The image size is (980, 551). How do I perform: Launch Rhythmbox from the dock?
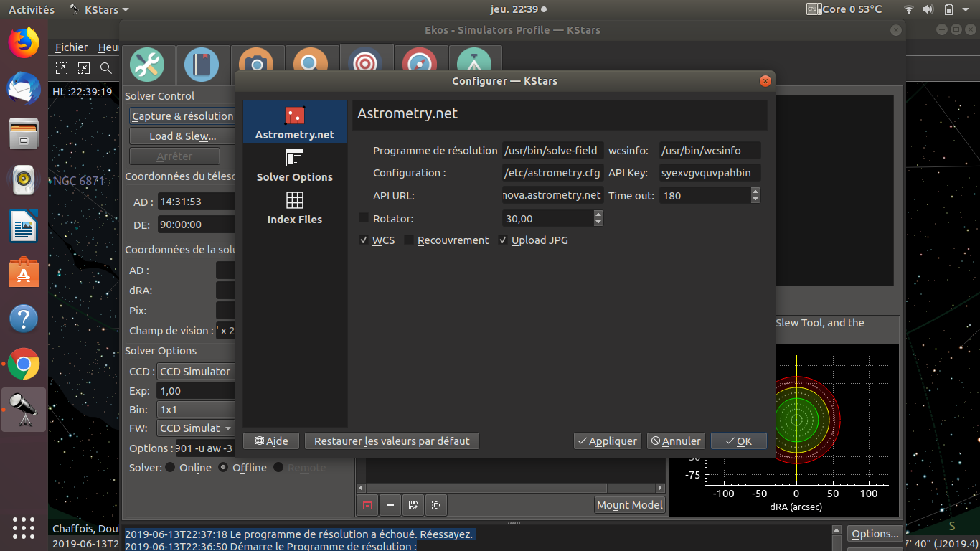coord(24,181)
